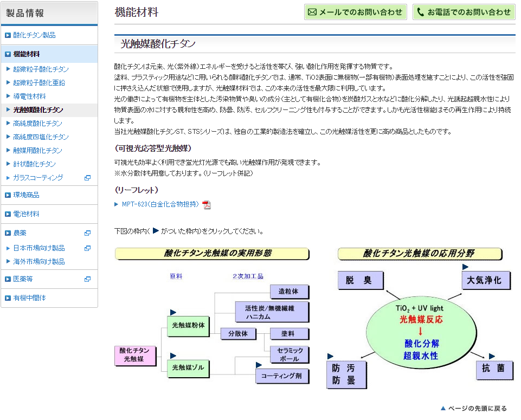Click external-link icon next to ガラスコーティング
Screen dimensions: 521x420
coord(87,178)
